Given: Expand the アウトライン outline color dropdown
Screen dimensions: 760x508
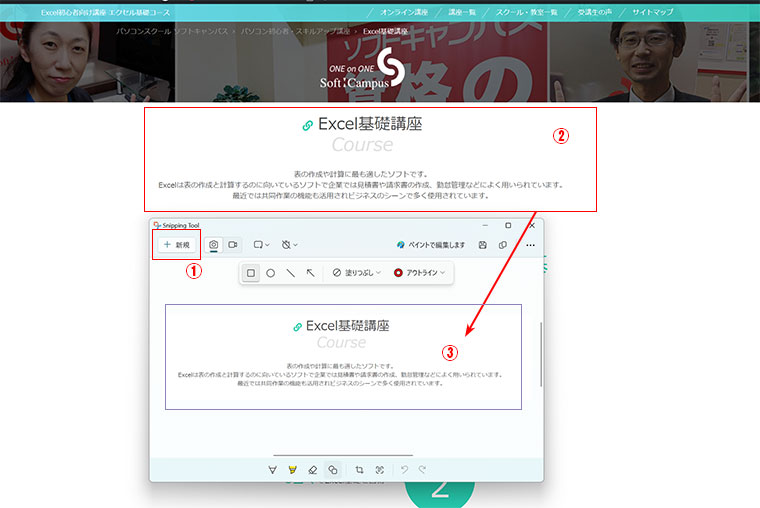Looking at the screenshot, I should pos(419,273).
